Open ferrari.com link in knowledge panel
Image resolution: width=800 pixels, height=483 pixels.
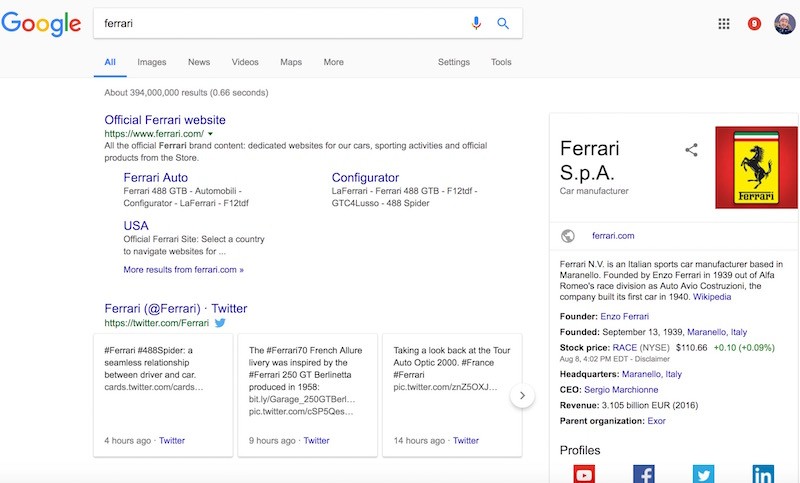click(x=613, y=236)
